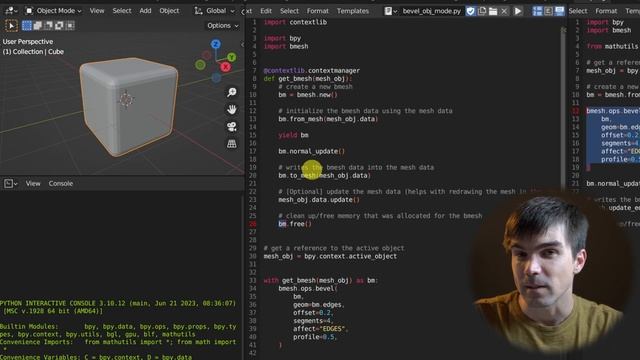This screenshot has width=640, height=360.
Task: Click the 'bm.free()' code line
Action: (295, 224)
